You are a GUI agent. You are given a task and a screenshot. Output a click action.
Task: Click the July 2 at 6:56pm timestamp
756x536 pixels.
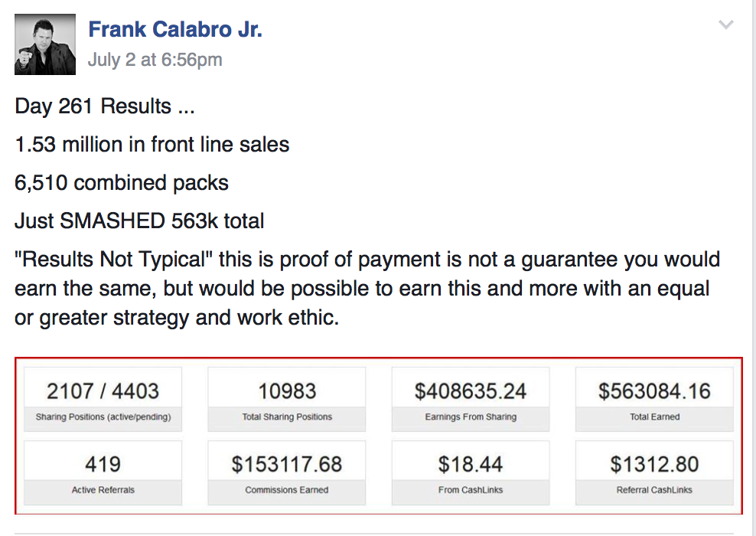155,59
